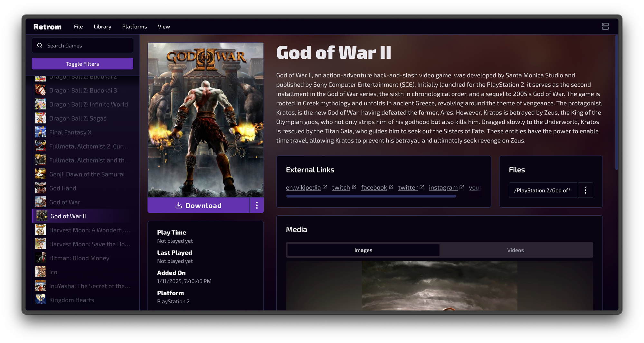Open the three-dot menu in Files panel

[x=585, y=190]
